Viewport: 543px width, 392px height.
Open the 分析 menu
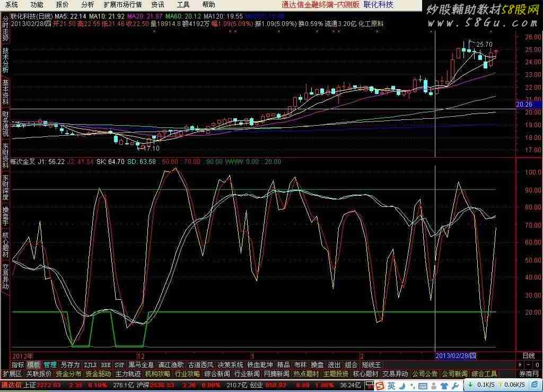[x=87, y=4]
